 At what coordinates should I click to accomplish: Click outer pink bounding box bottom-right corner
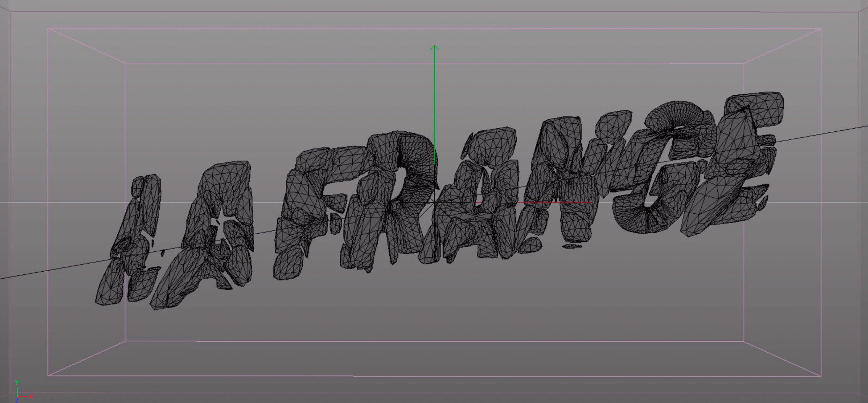[821, 376]
